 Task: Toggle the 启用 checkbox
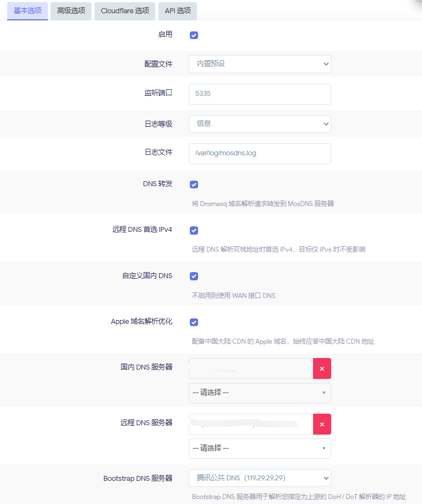point(194,35)
